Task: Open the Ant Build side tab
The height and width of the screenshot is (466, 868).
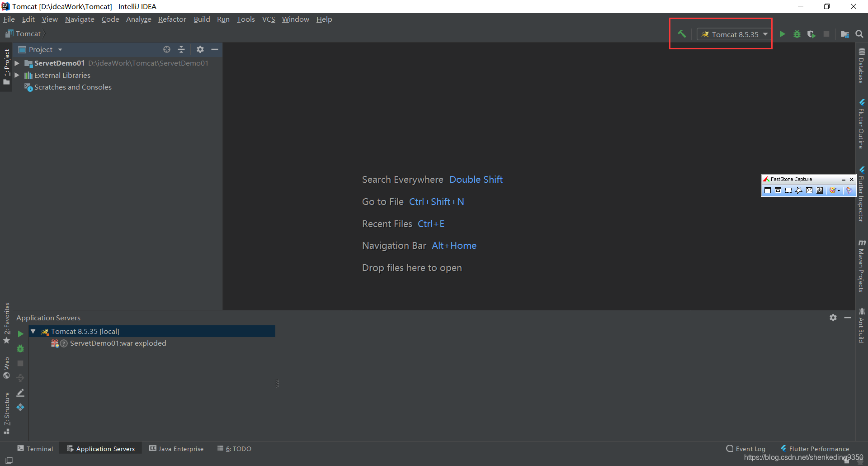Action: click(862, 326)
